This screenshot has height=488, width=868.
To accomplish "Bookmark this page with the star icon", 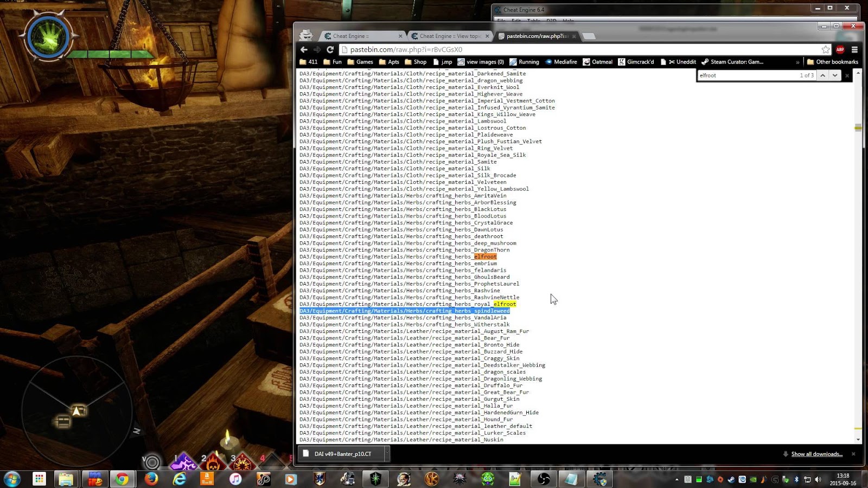I will [x=826, y=49].
